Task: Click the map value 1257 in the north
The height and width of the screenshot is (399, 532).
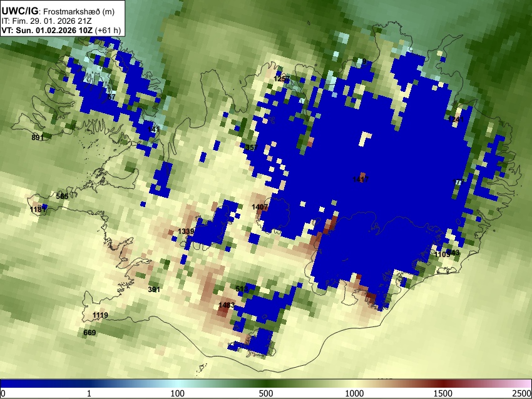Action: 282,79
